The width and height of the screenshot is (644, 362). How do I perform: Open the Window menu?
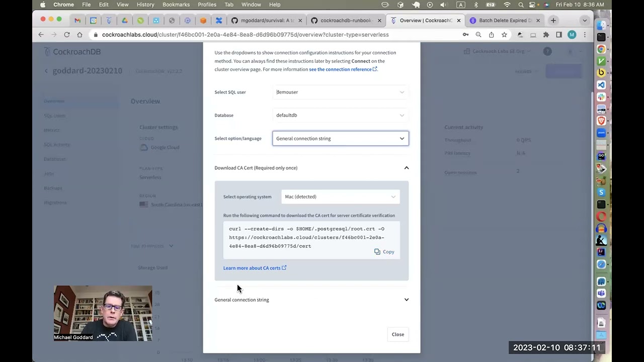[251, 5]
